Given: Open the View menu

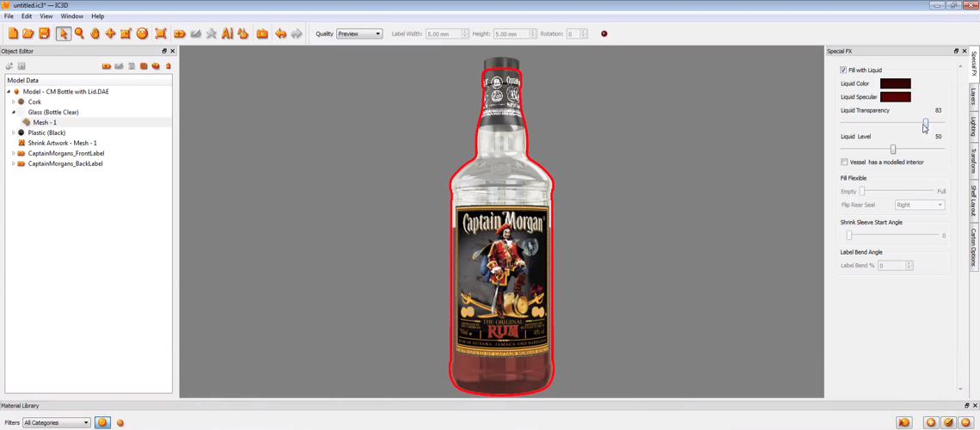Looking at the screenshot, I should point(46,16).
